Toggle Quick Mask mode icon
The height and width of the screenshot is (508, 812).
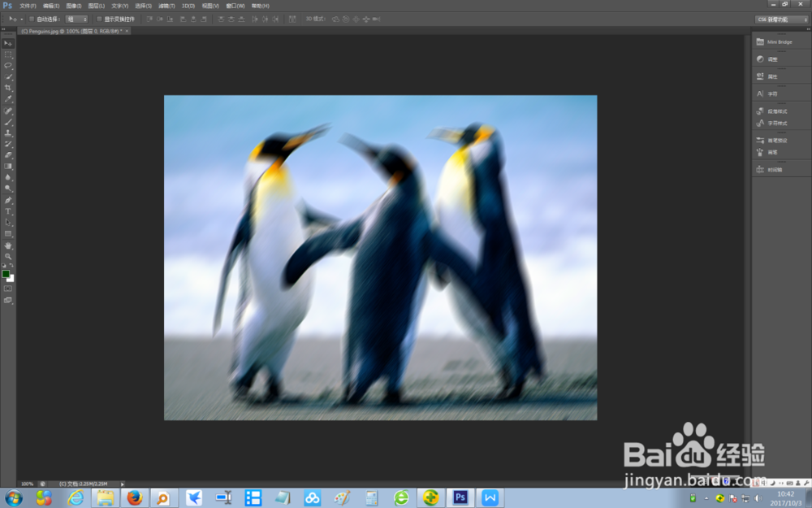point(8,289)
